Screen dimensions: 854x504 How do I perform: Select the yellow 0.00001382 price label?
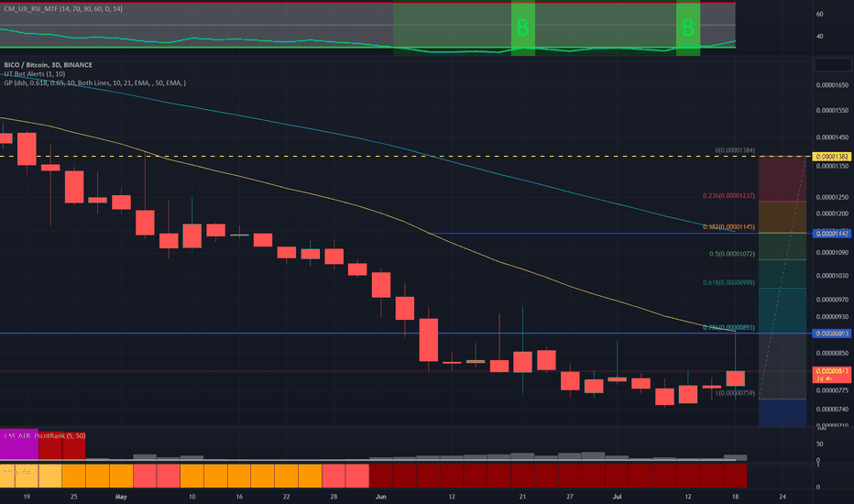pos(832,157)
